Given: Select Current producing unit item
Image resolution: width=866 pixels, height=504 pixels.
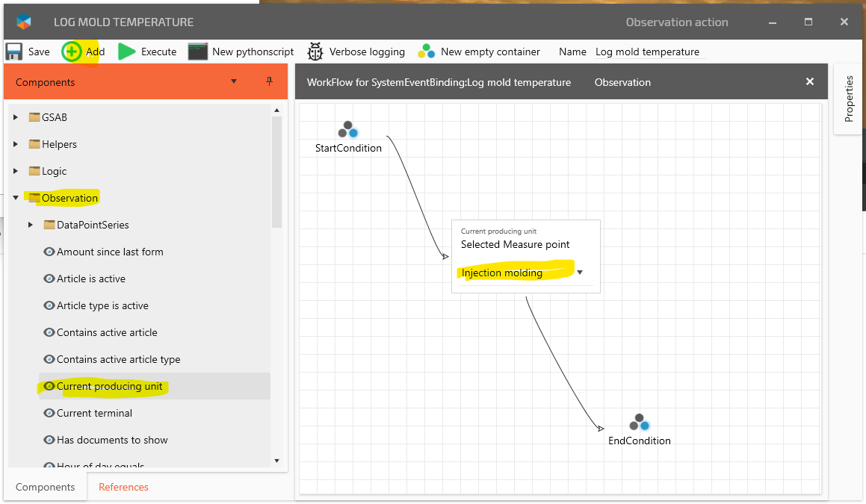Looking at the screenshot, I should 109,386.
